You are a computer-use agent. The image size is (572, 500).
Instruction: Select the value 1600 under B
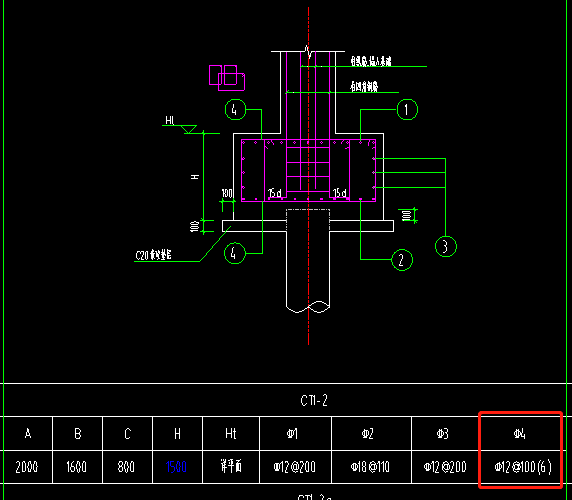[x=76, y=467]
